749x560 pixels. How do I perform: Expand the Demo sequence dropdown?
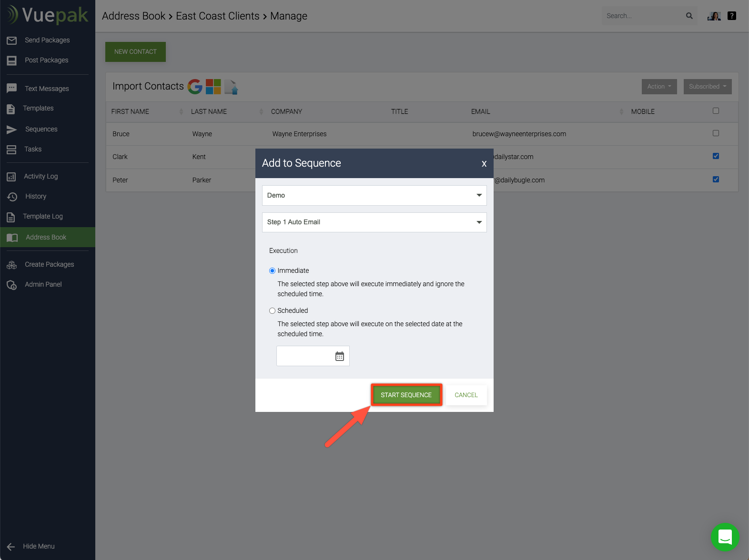(x=374, y=195)
